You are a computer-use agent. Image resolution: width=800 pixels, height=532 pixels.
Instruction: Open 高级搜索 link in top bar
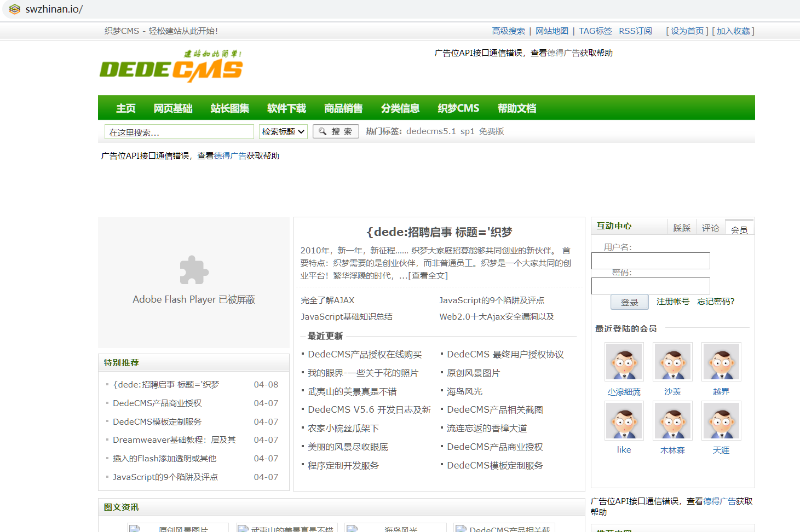(508, 31)
